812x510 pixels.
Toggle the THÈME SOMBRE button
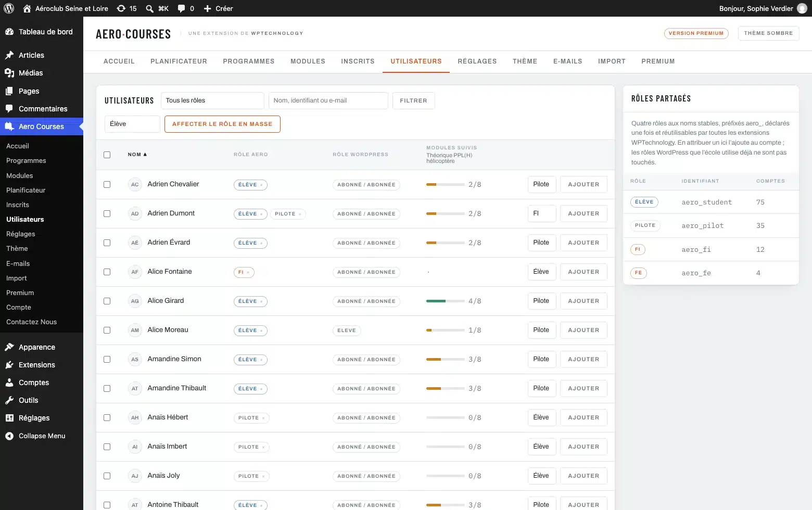pos(768,33)
